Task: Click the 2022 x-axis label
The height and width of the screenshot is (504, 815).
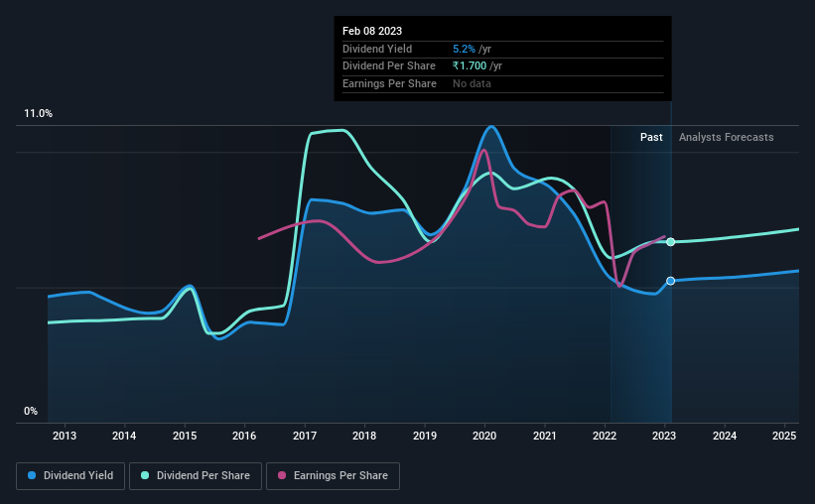Action: 605,436
